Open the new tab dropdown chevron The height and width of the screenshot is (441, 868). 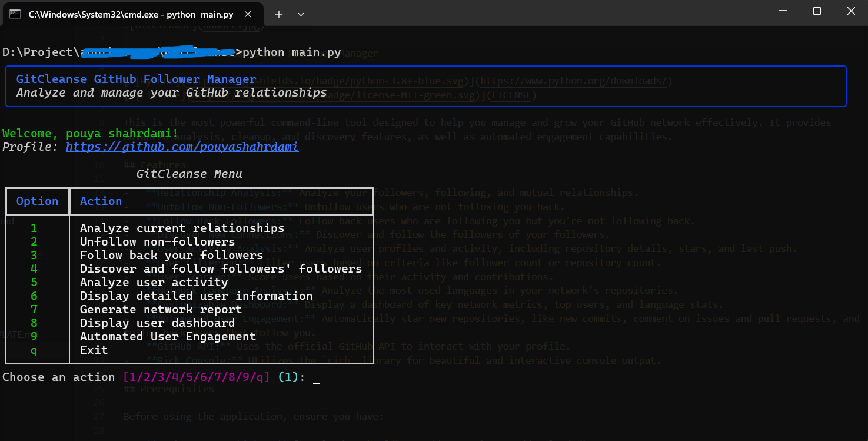[x=301, y=14]
